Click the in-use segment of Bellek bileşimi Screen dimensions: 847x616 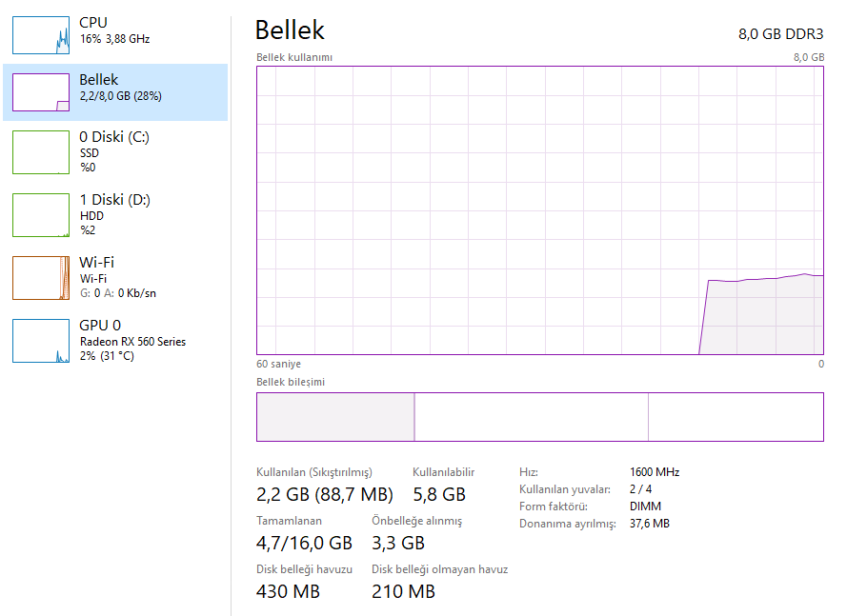(x=335, y=417)
